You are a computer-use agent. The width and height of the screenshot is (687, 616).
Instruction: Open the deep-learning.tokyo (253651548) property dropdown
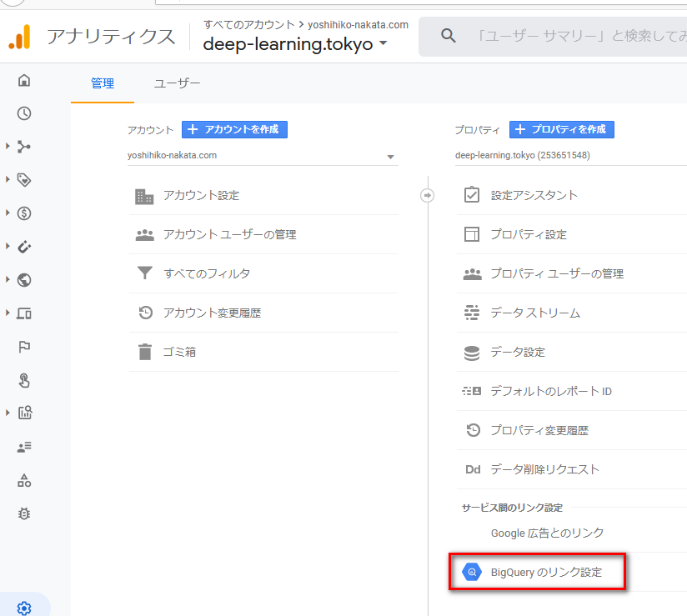[571, 156]
